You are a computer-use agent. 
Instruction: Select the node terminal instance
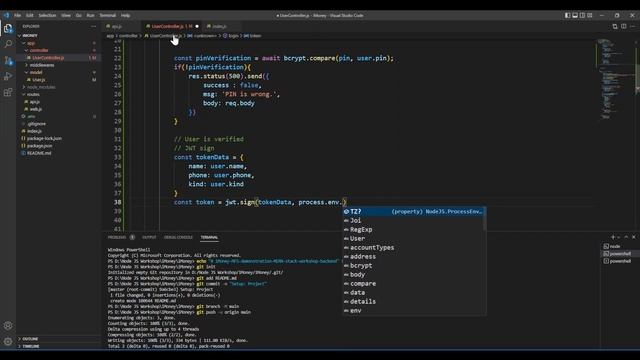(x=615, y=246)
